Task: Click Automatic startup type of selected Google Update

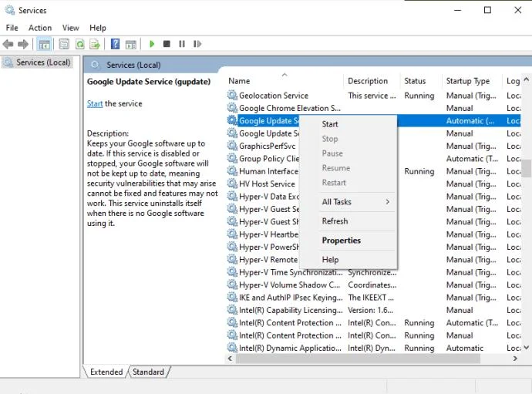Action: point(470,121)
